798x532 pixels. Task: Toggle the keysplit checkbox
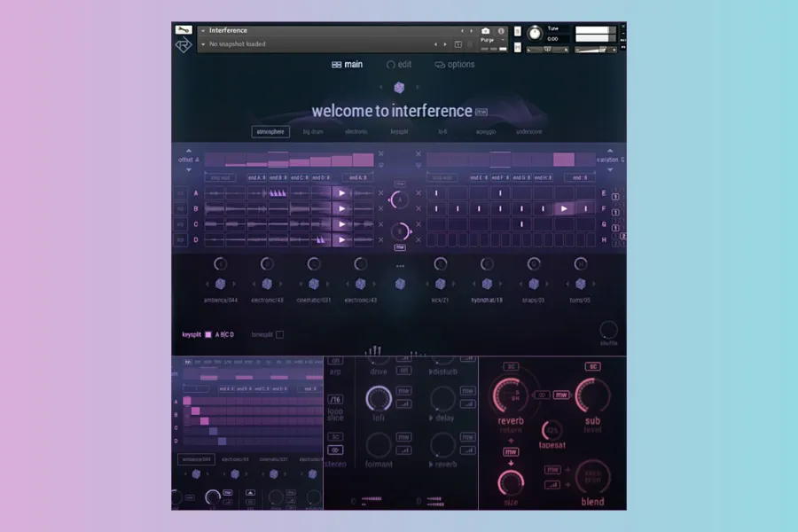208,334
